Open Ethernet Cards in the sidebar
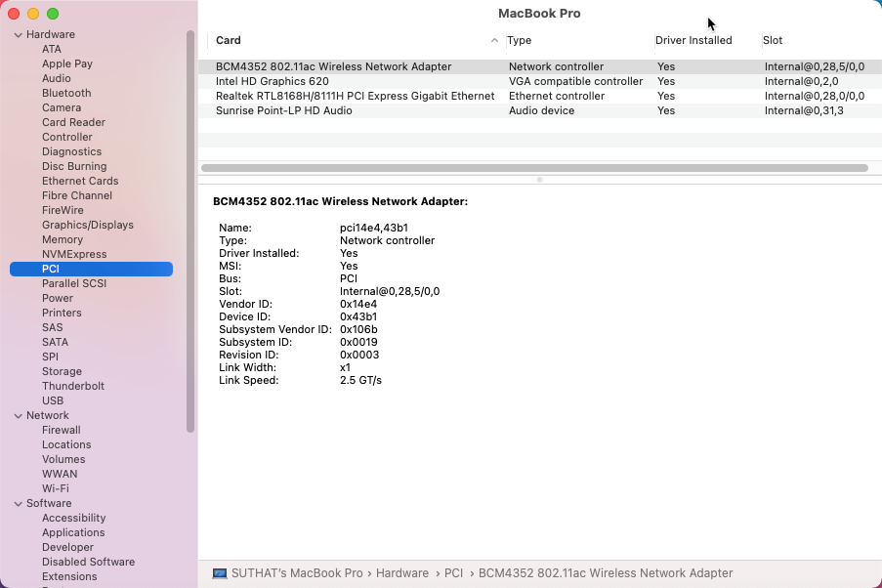This screenshot has height=588, width=882. [x=80, y=181]
